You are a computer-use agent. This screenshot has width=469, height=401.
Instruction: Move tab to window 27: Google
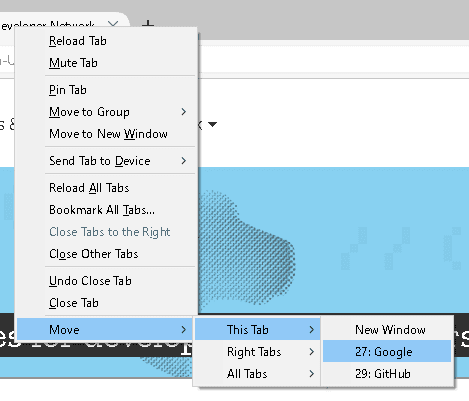[x=387, y=352]
